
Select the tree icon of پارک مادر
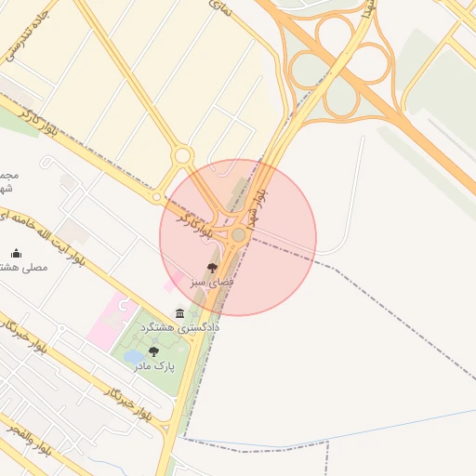click(153, 352)
